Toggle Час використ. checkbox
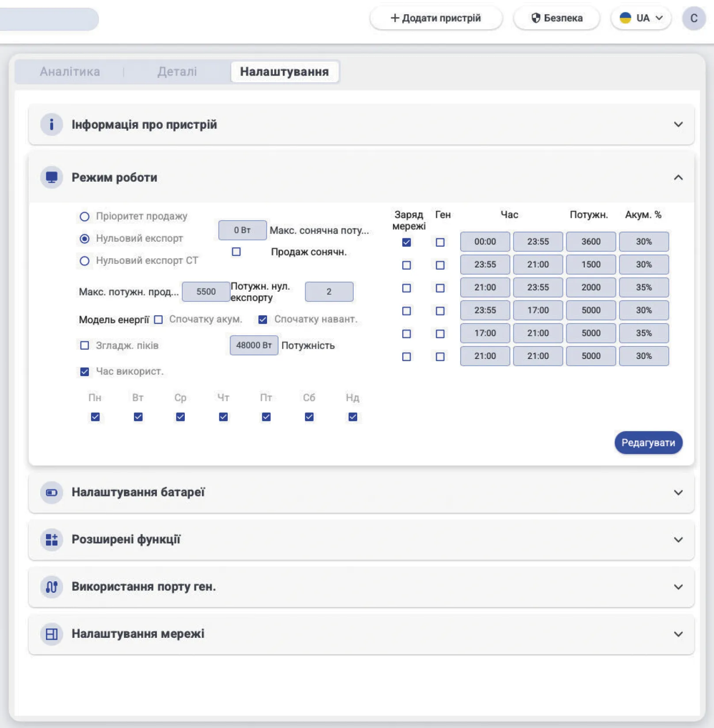This screenshot has height=728, width=714. tap(84, 372)
